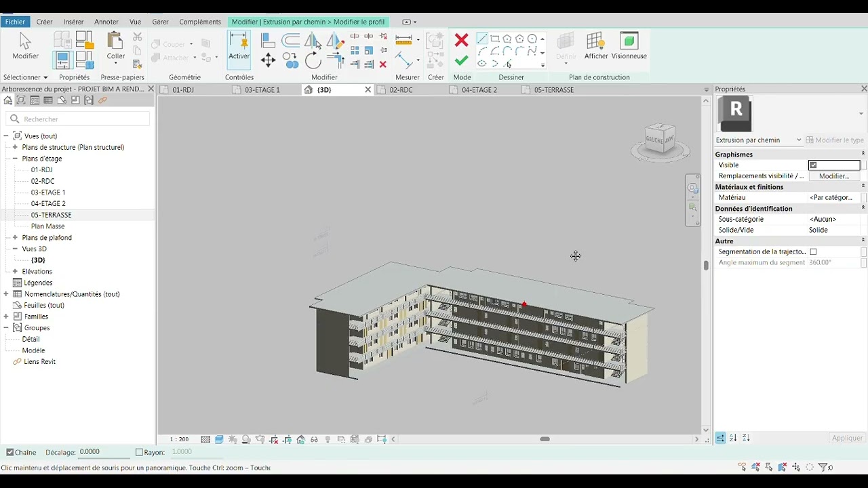Click the filter icon in status bar

(x=823, y=467)
